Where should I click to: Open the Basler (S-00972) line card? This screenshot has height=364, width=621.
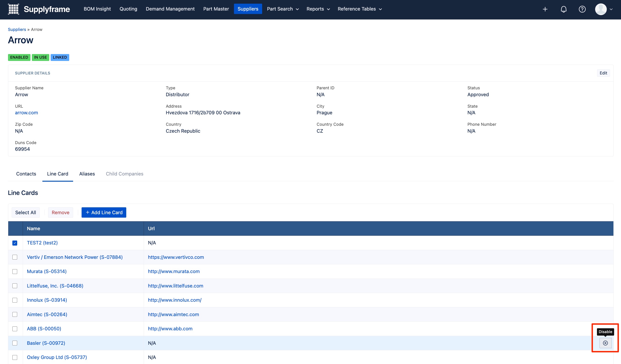point(46,343)
